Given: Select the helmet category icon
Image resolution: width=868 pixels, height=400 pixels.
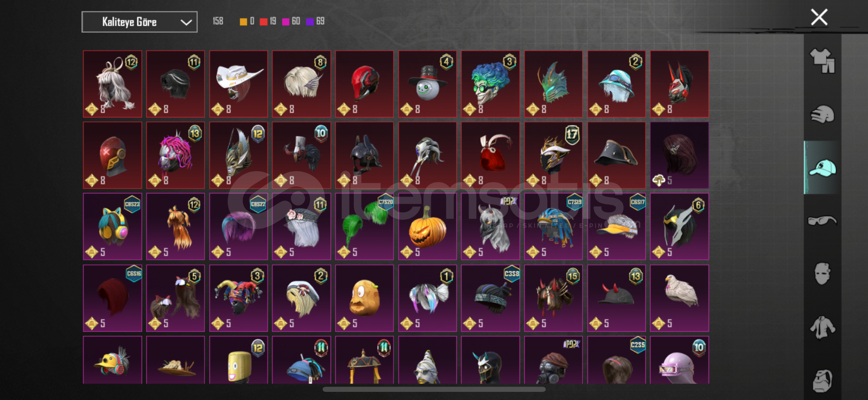Looking at the screenshot, I should pyautogui.click(x=822, y=114).
